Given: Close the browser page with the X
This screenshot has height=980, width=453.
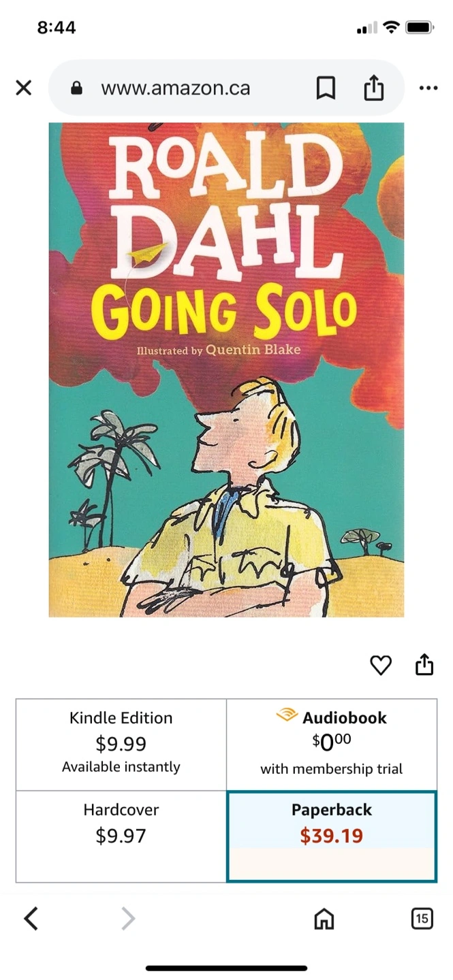Looking at the screenshot, I should coord(23,88).
